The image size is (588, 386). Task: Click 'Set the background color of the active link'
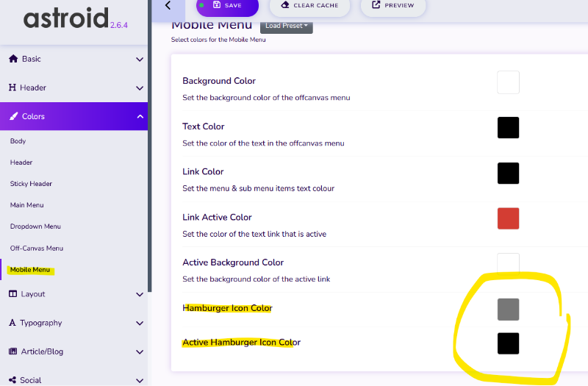coord(256,279)
